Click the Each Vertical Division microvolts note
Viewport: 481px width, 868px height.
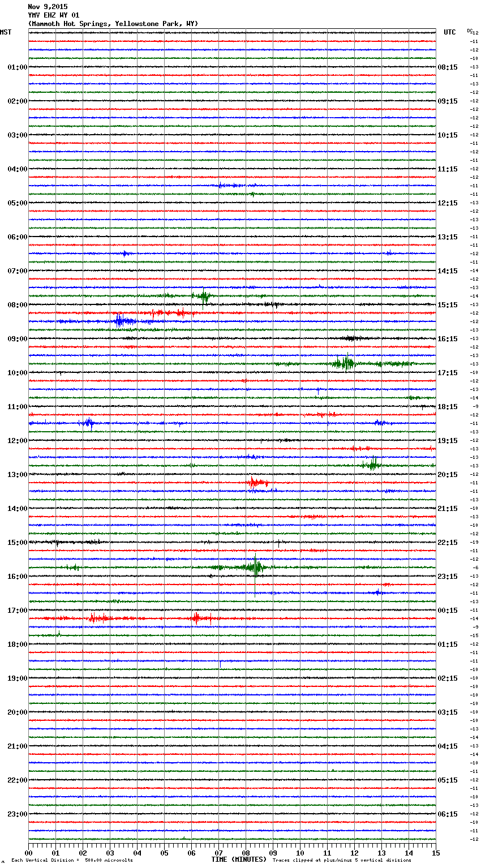(x=72, y=861)
